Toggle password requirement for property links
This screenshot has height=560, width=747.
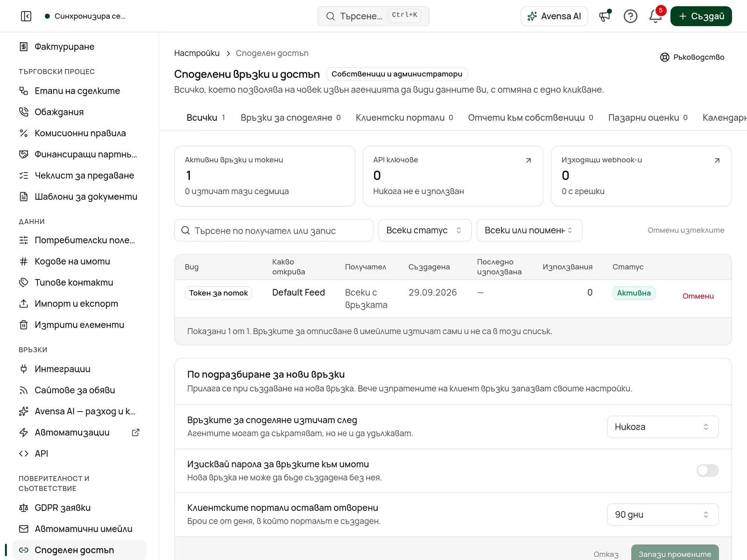tap(707, 470)
